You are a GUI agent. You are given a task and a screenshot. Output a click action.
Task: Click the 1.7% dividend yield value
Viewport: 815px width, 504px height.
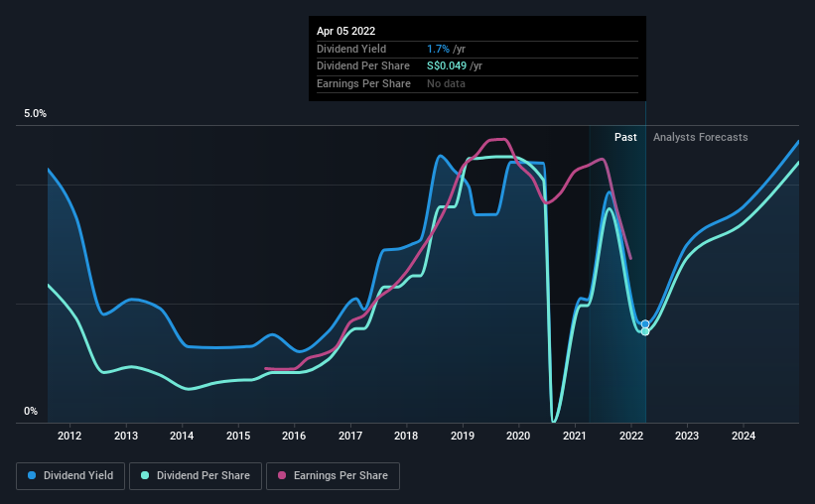[438, 49]
